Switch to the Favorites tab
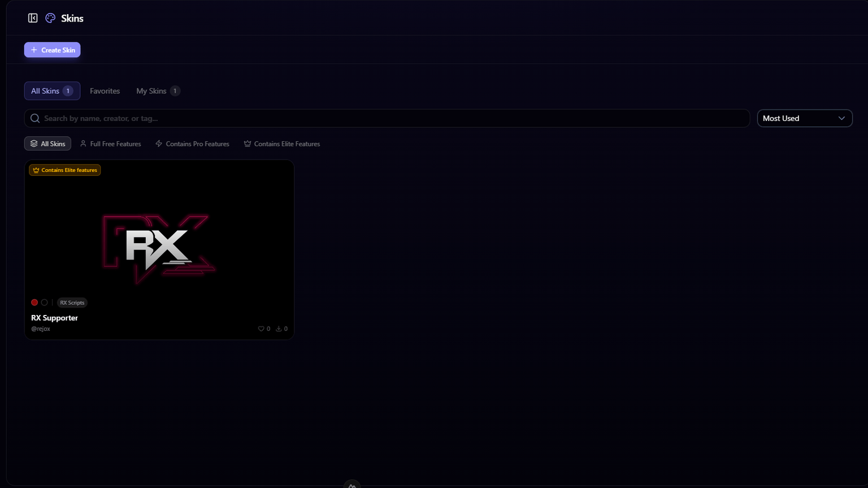 [105, 90]
